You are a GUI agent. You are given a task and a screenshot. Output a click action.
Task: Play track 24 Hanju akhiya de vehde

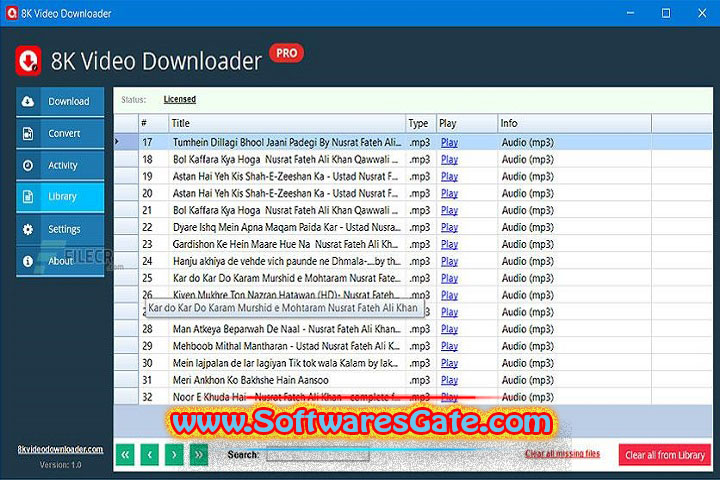point(449,261)
